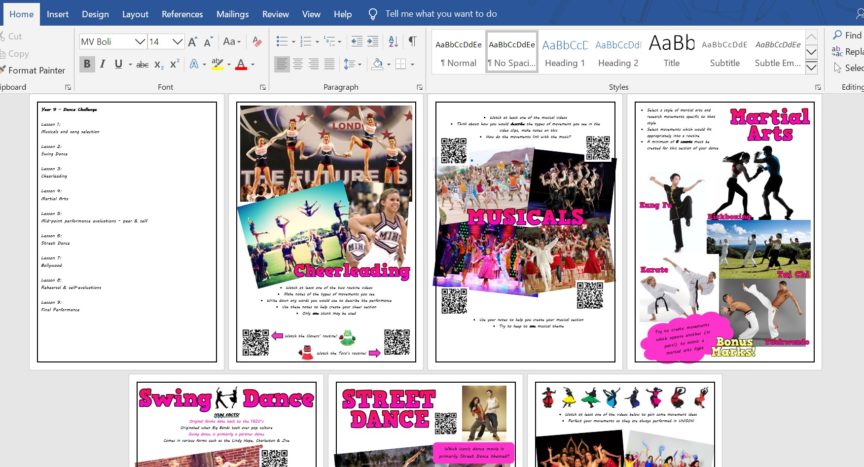Image resolution: width=864 pixels, height=467 pixels.
Task: Increase the paragraph indent
Action: coord(371,42)
